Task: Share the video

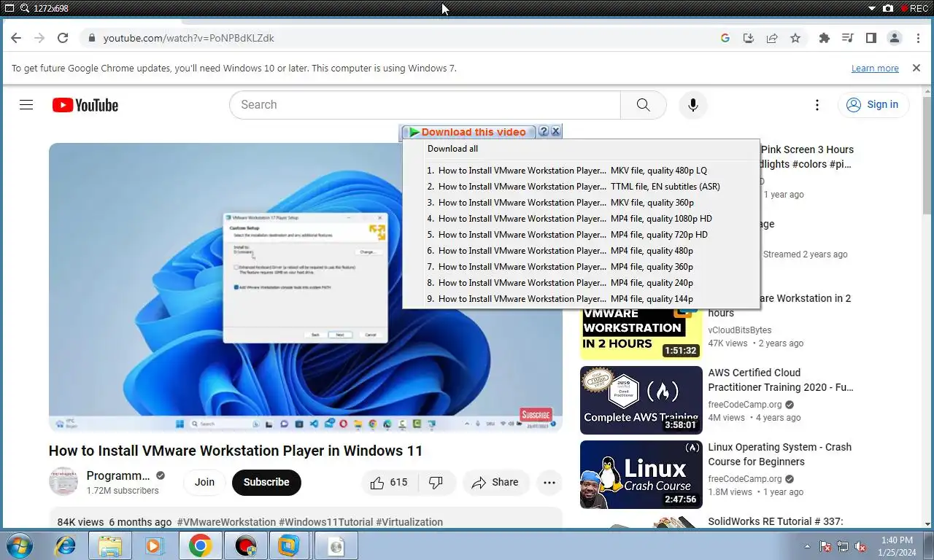Action: point(495,482)
